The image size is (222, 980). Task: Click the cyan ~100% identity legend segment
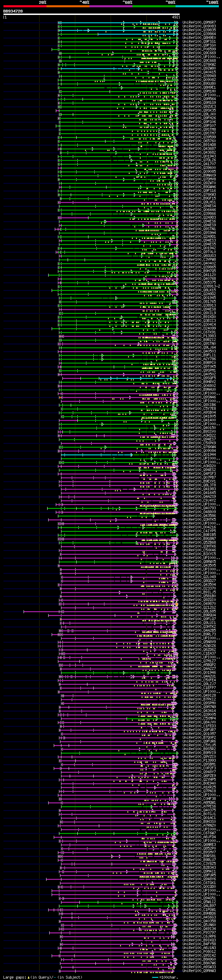pyautogui.click(x=197, y=6)
